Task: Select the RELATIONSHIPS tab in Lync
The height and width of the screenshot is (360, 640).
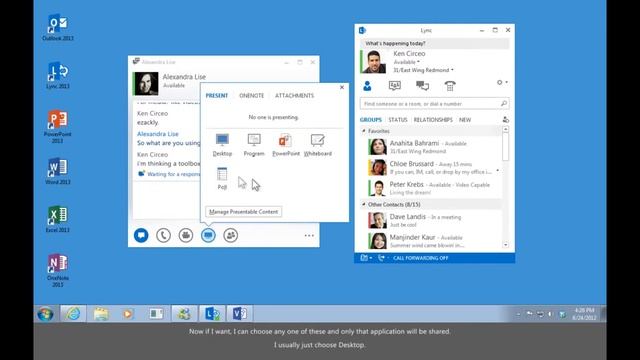Action: tap(433, 120)
